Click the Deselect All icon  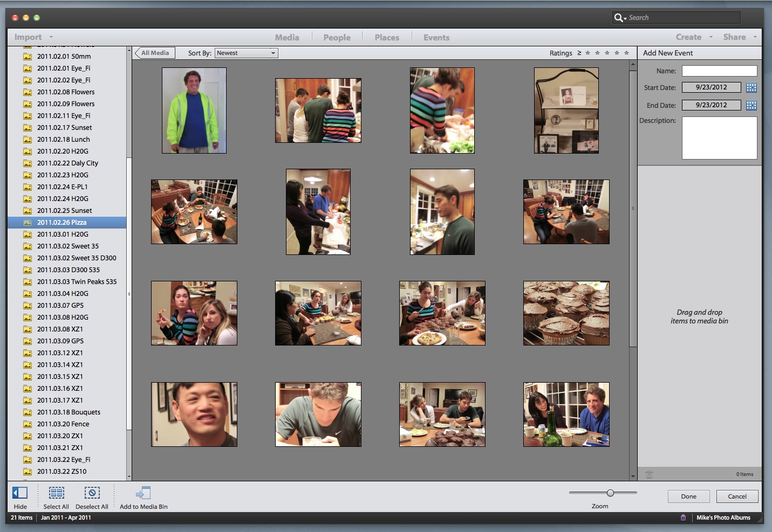(92, 493)
